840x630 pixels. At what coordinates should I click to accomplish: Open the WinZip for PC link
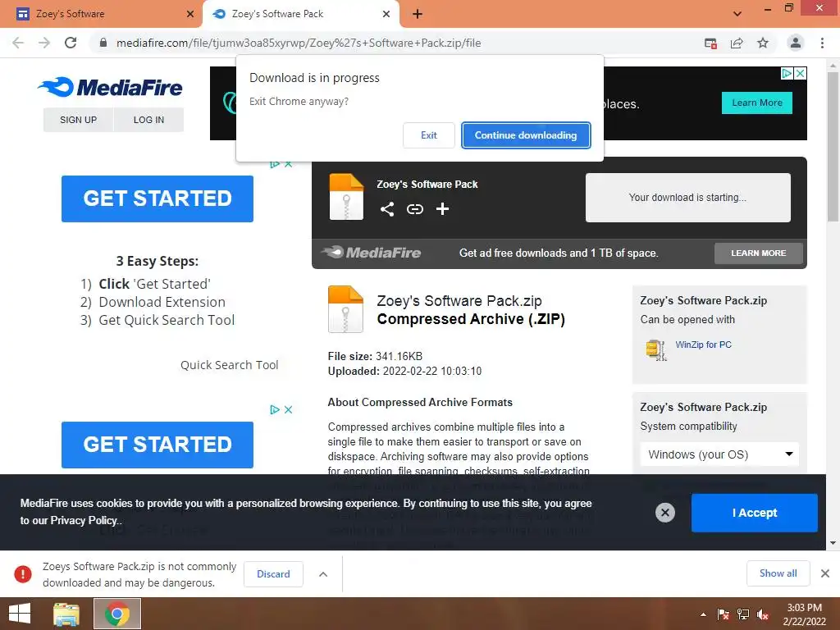pyautogui.click(x=703, y=345)
